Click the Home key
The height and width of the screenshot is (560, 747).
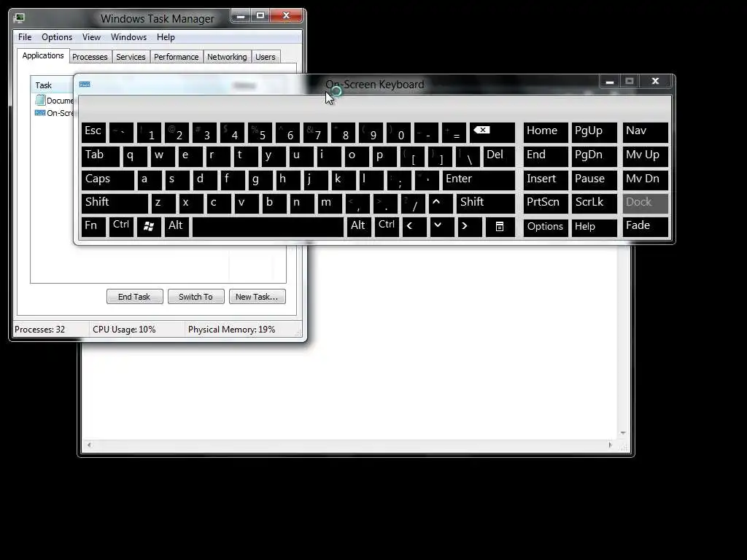click(546, 133)
